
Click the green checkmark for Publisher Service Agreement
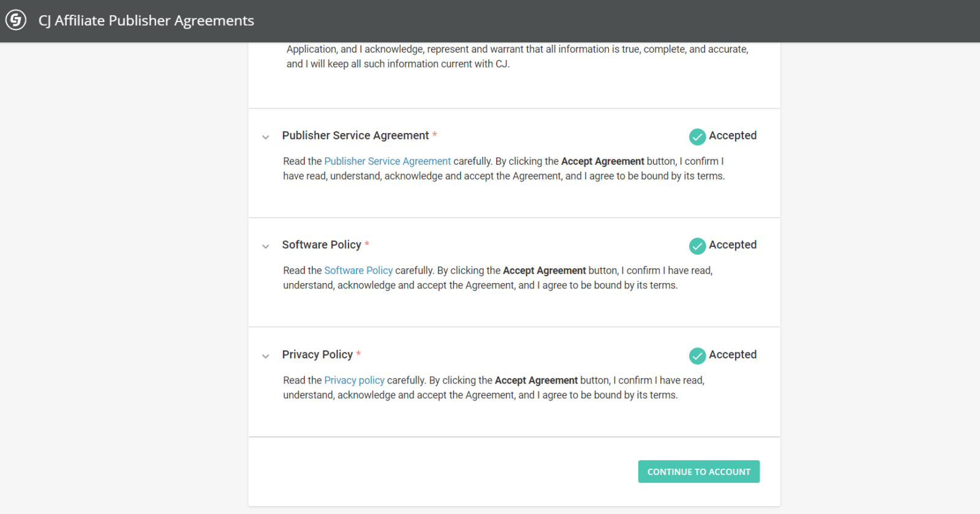coord(697,137)
